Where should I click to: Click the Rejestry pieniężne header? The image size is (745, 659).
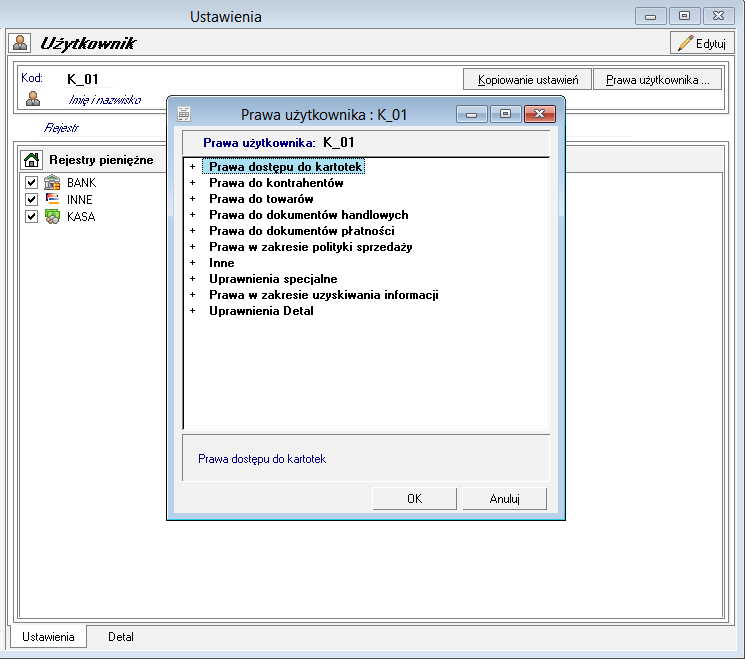[x=101, y=160]
